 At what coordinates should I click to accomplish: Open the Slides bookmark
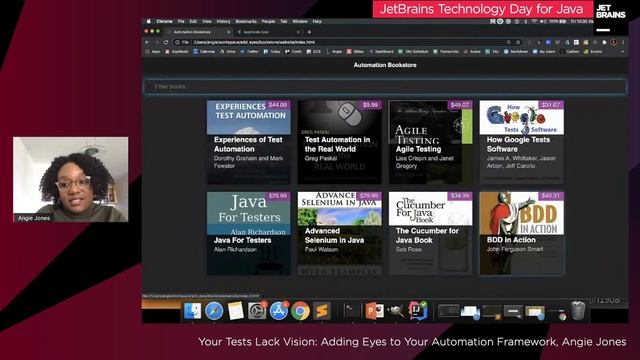355,52
